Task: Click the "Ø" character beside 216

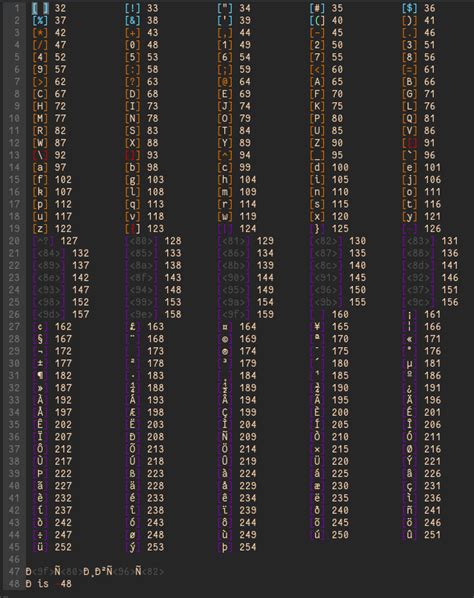Action: pos(409,449)
